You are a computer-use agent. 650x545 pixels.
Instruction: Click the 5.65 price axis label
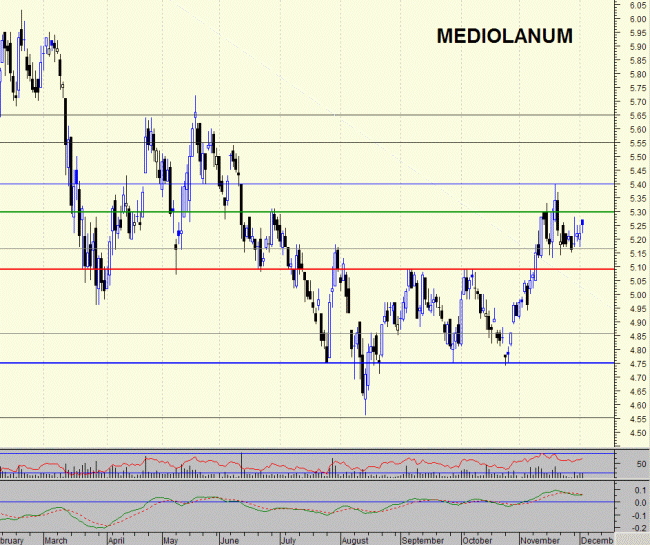pyautogui.click(x=638, y=116)
